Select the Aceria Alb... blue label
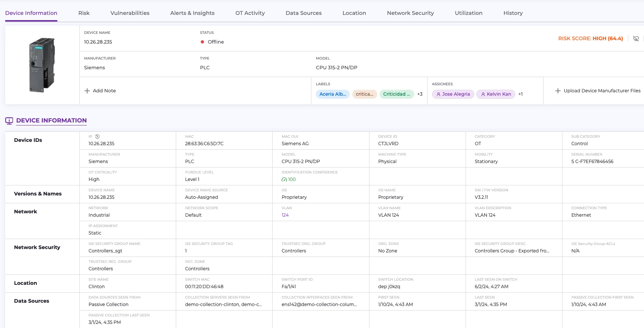The width and height of the screenshot is (644, 328). 333,94
